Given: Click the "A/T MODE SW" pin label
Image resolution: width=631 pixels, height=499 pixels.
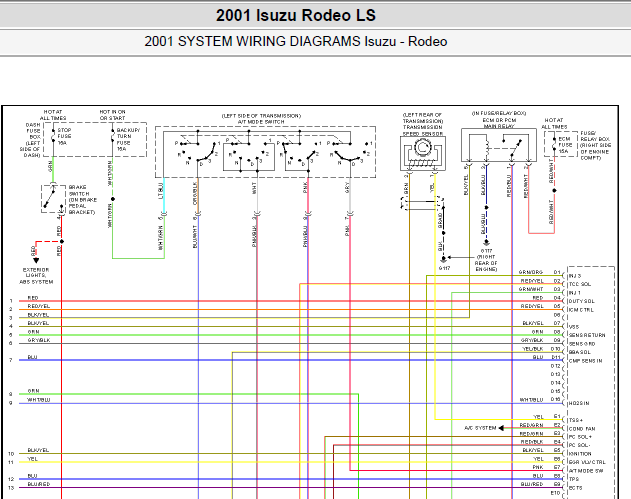Looking at the screenshot, I should [586, 470].
